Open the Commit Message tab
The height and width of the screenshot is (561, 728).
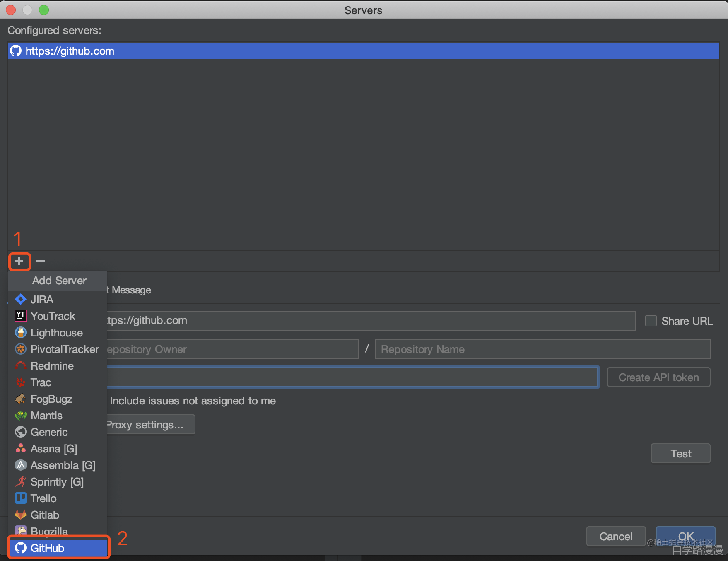[128, 290]
